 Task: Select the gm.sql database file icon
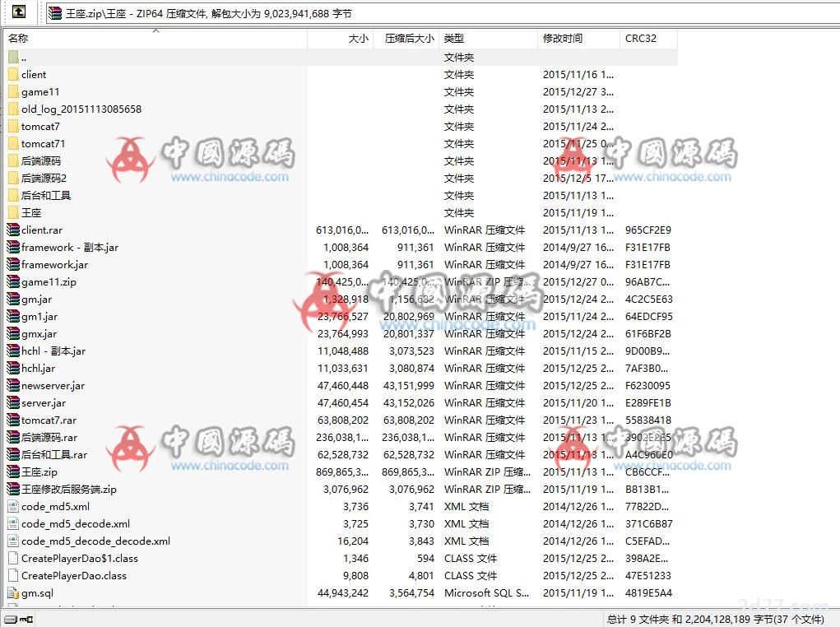(13, 593)
